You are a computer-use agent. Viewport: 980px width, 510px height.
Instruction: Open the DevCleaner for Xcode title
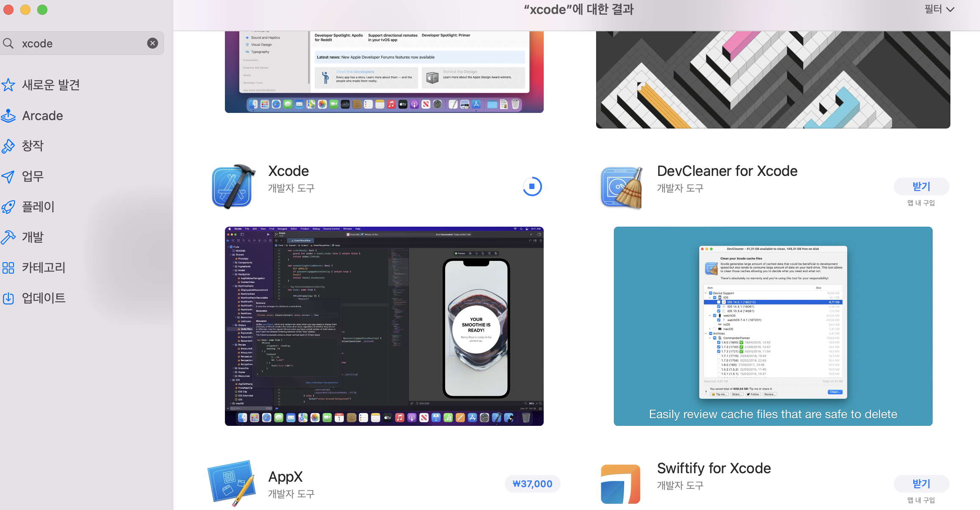click(x=727, y=171)
